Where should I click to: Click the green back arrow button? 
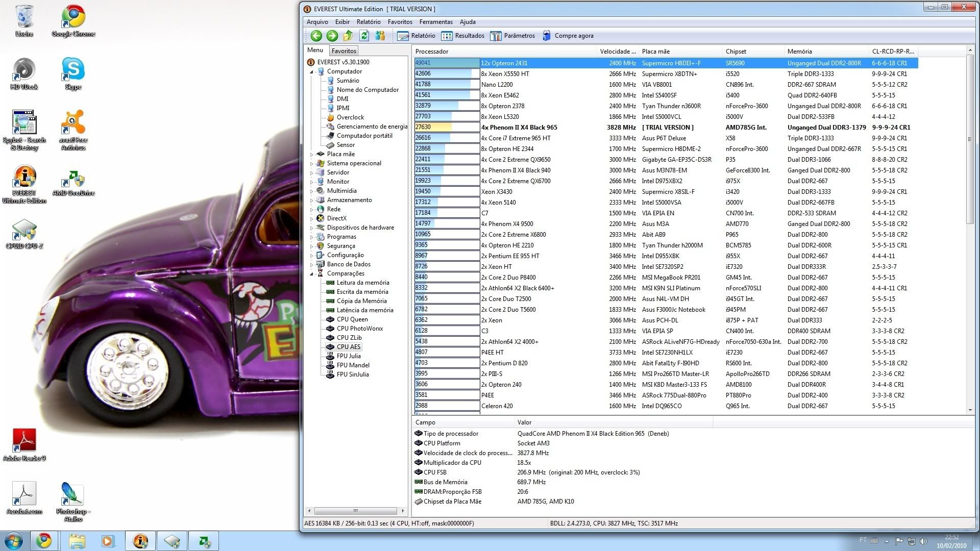click(x=316, y=36)
